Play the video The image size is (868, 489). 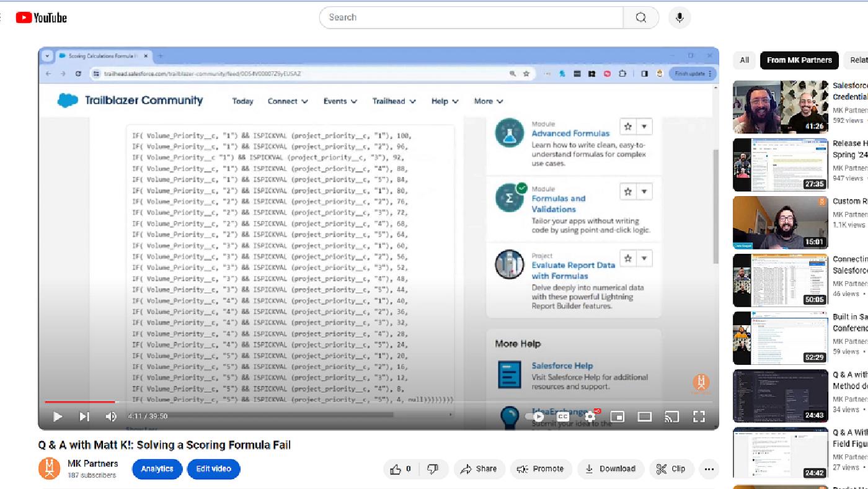click(58, 416)
